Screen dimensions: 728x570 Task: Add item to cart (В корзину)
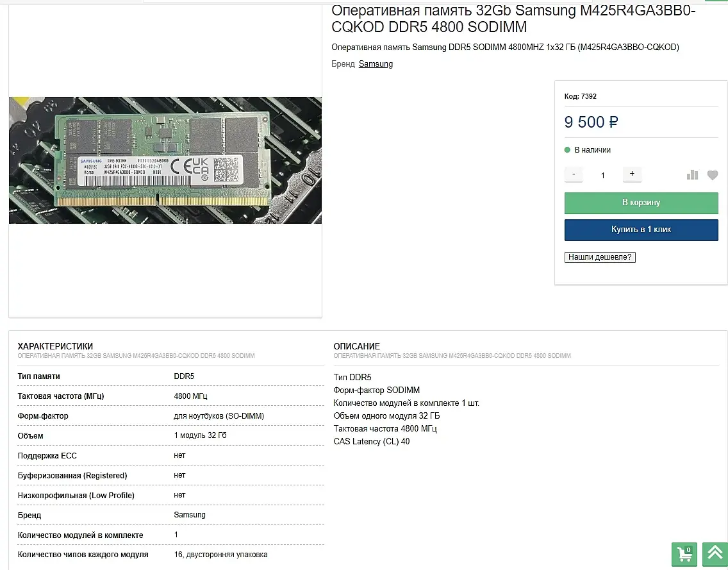pos(641,203)
